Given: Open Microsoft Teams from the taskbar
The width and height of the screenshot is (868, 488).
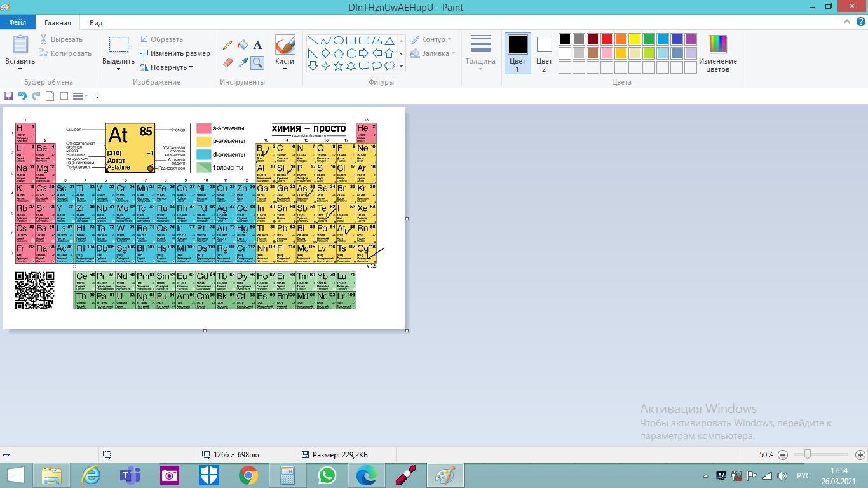Looking at the screenshot, I should tap(130, 475).
